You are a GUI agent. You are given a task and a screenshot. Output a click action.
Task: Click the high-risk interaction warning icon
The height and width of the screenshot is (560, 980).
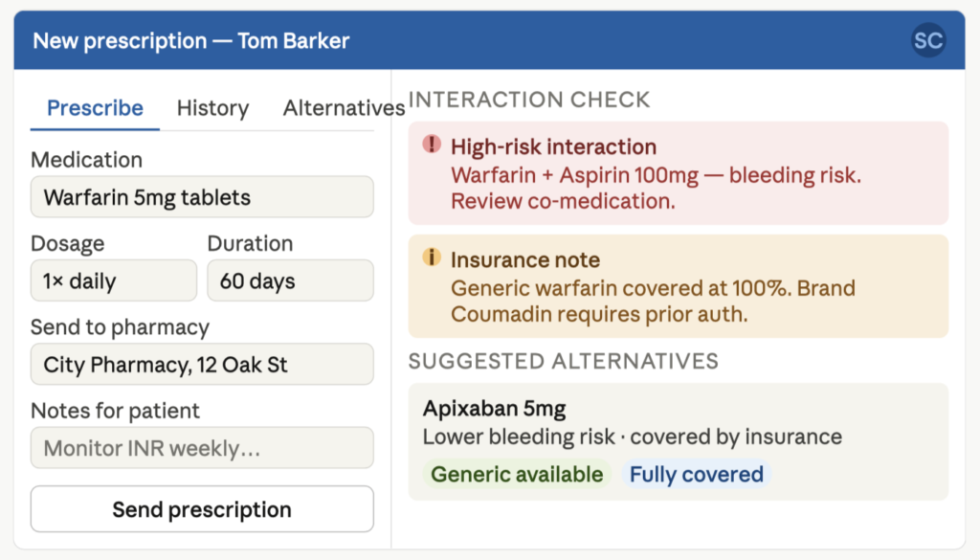click(433, 146)
